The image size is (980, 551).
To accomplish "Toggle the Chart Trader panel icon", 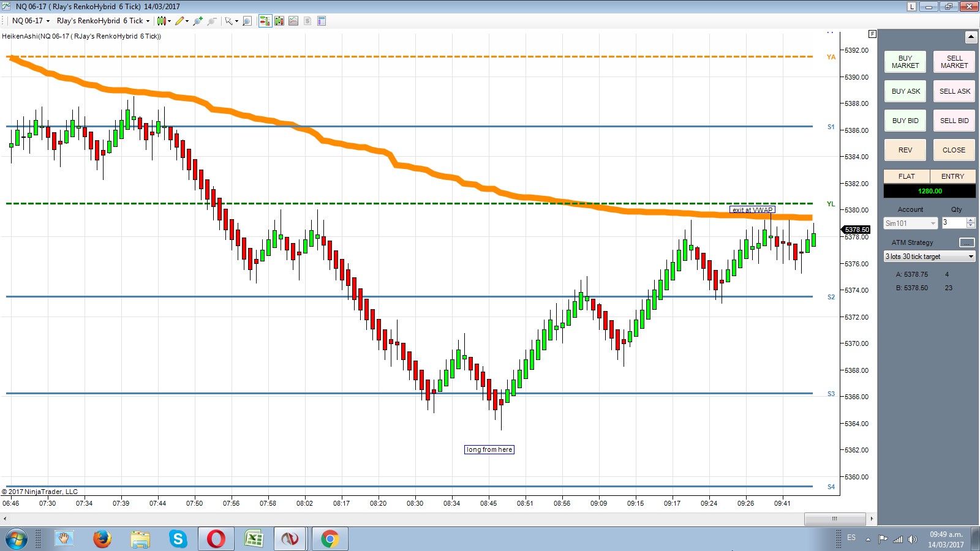I will point(265,21).
